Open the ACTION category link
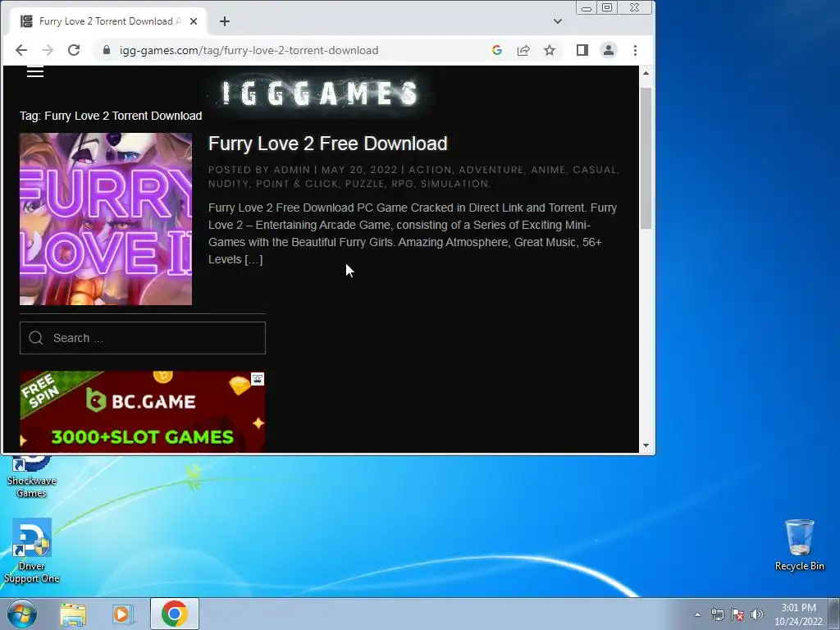840x630 pixels. [430, 170]
